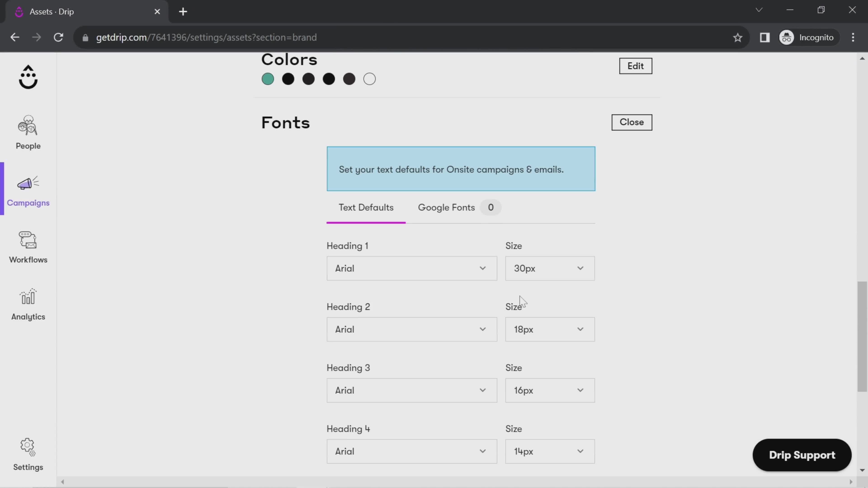This screenshot has width=868, height=488.
Task: Open the Campaigns section
Action: coord(28,191)
